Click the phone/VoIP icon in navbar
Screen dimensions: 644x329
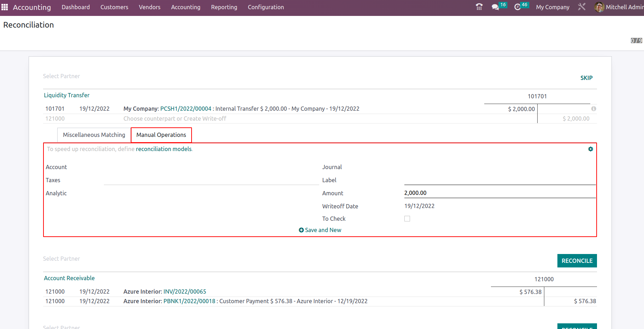(479, 7)
